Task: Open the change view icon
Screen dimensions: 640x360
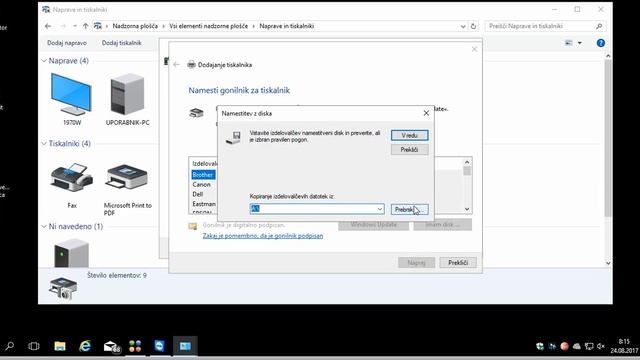Action: [569, 43]
